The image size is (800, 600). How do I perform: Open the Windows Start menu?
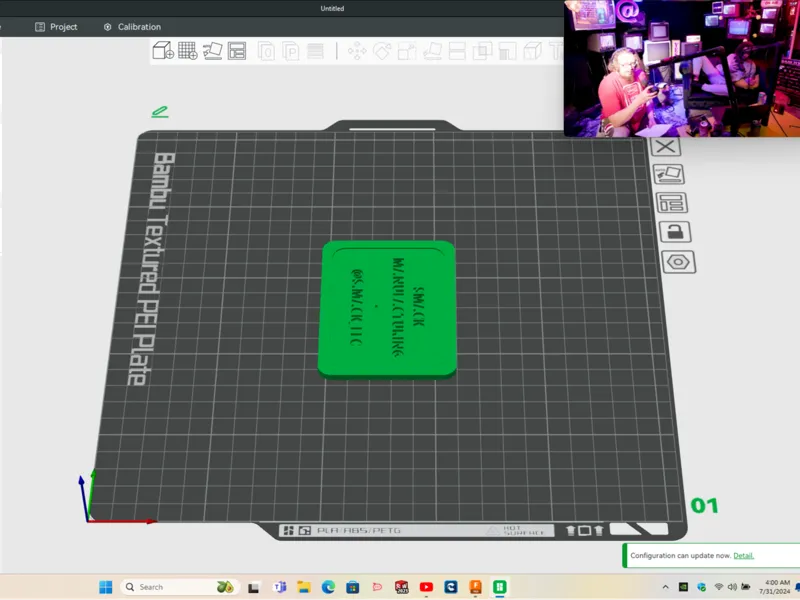click(x=106, y=587)
